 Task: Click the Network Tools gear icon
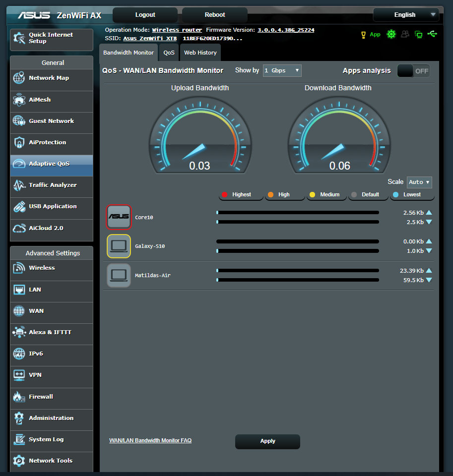pos(19,461)
